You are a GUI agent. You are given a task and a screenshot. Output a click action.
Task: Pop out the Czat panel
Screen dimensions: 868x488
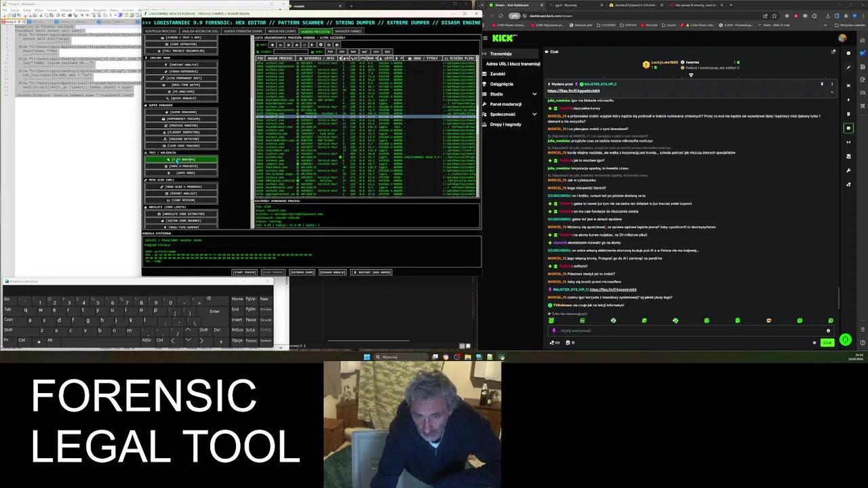(833, 52)
